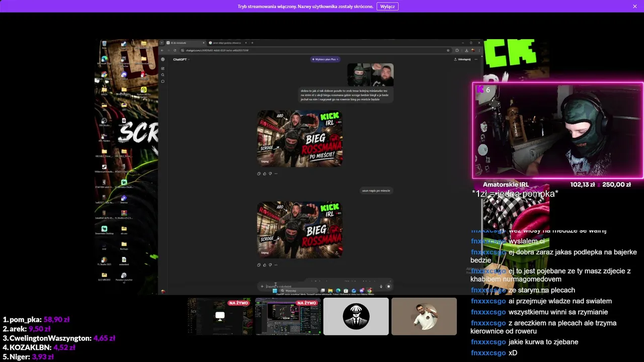Image resolution: width=644 pixels, height=362 pixels.
Task: Open the ARC Raiders desktop shortcut
Action: coord(104,138)
